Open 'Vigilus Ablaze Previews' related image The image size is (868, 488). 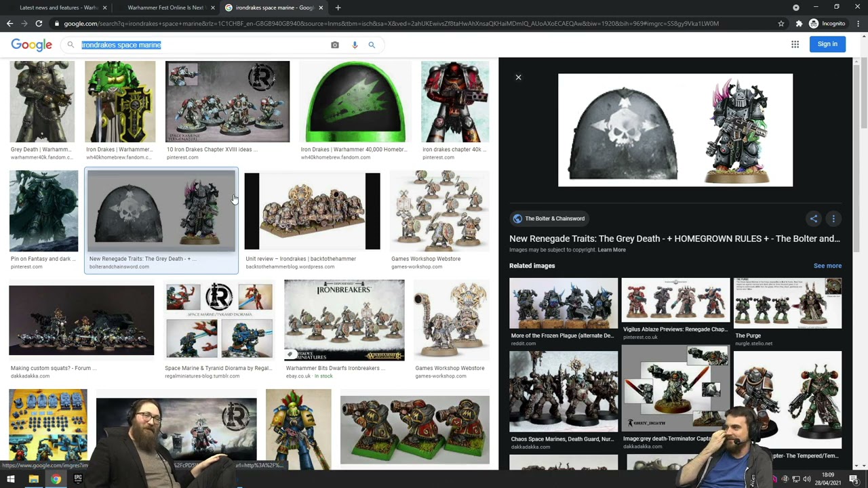tap(675, 301)
